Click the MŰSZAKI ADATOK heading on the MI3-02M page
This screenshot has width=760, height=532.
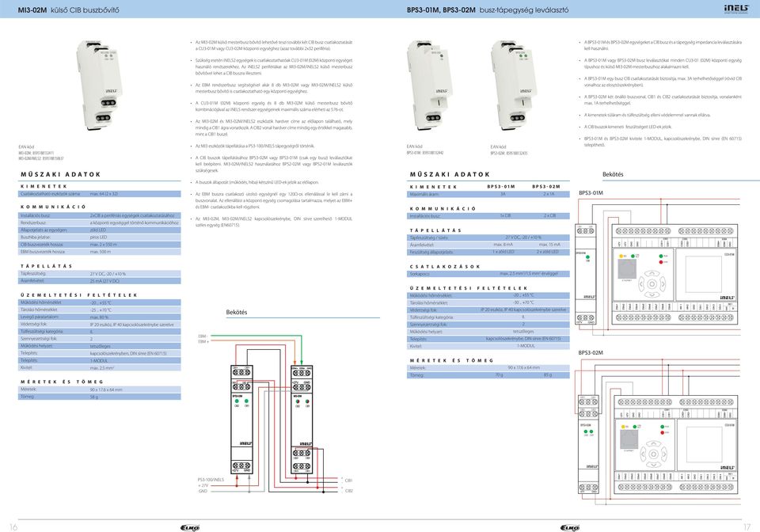pyautogui.click(x=61, y=174)
